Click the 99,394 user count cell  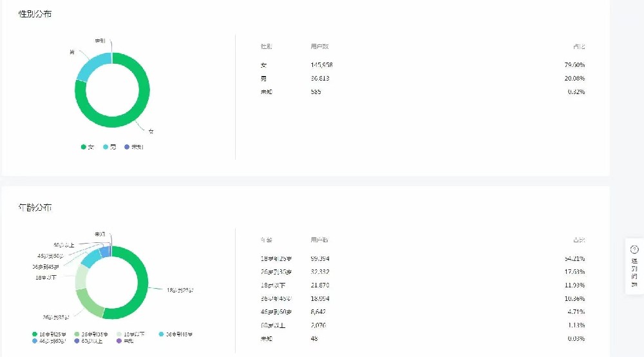pos(320,259)
